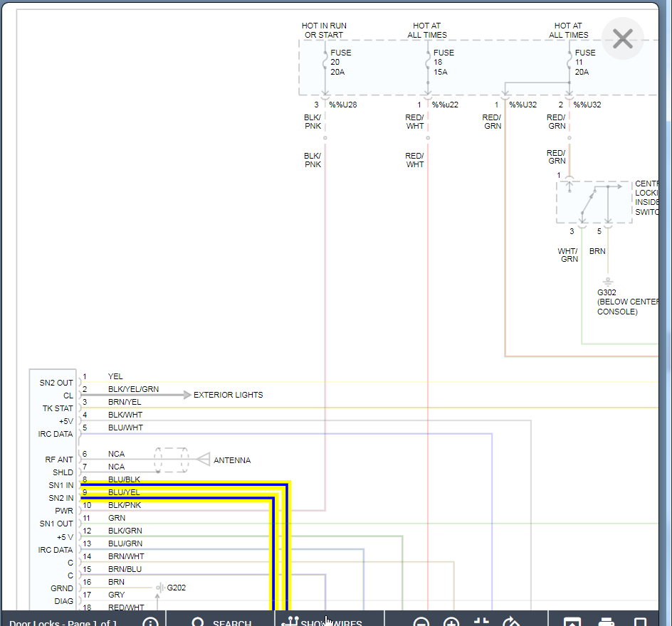Click the Fuse 11 20A symbol
The height and width of the screenshot is (626, 672).
click(569, 63)
